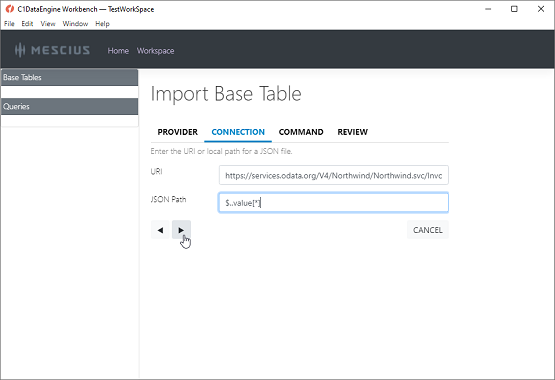Minimize the Workbench window
The image size is (555, 380).
tap(488, 9)
